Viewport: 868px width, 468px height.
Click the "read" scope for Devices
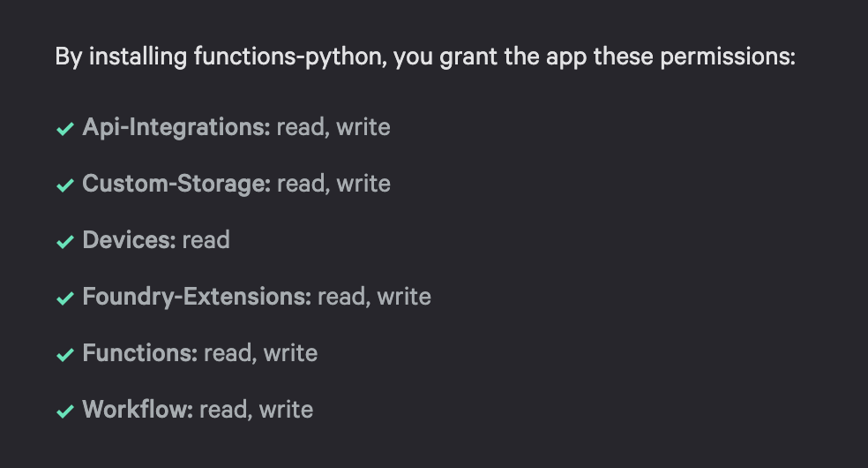(x=206, y=240)
